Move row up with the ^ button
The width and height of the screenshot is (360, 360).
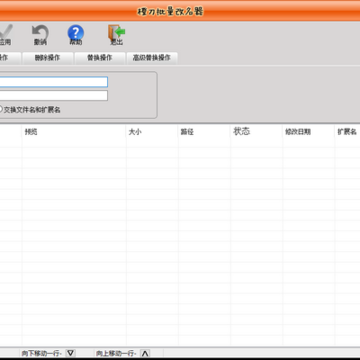click(x=145, y=353)
